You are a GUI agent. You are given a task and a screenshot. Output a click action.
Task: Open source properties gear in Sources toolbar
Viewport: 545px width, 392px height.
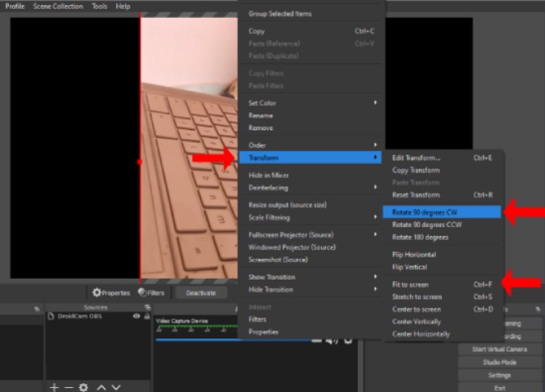84,387
